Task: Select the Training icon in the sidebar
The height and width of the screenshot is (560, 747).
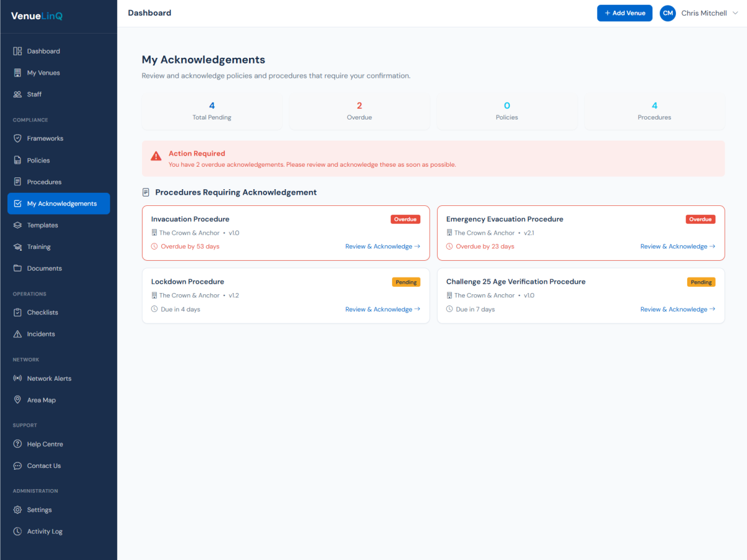Action: [17, 246]
